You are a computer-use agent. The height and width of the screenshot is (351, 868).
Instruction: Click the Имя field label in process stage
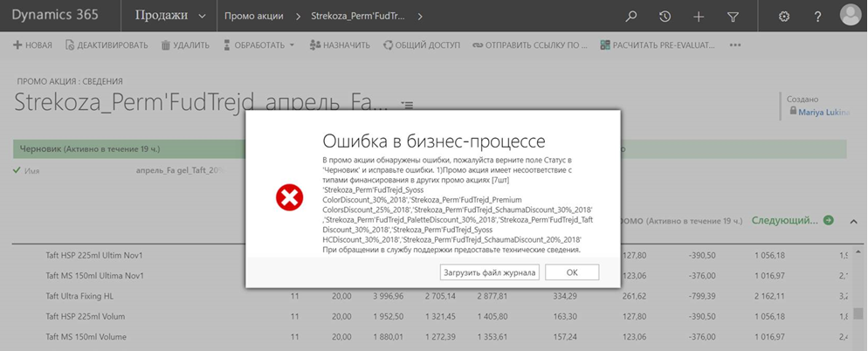pos(31,171)
